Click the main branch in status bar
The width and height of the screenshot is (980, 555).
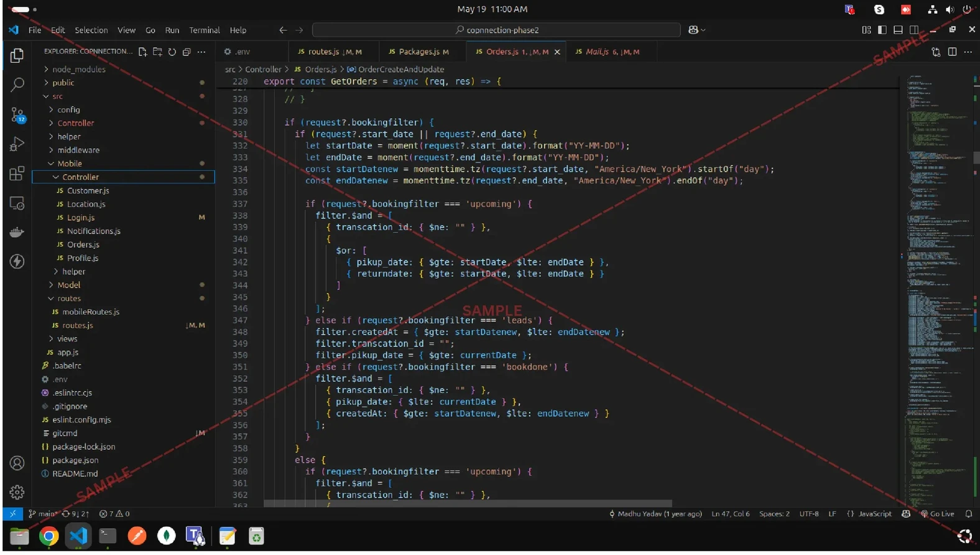42,514
